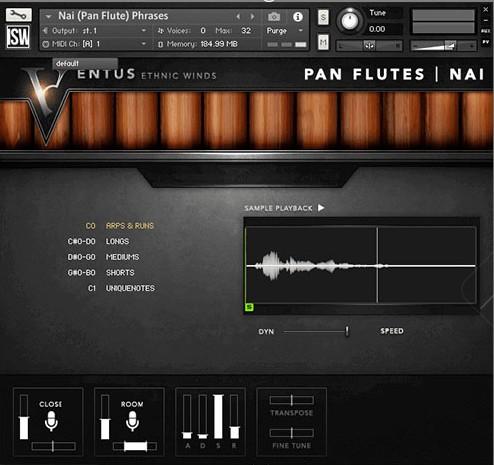Viewport: 494px width, 465px height.
Task: Edit the Max voices value 32
Action: click(246, 31)
